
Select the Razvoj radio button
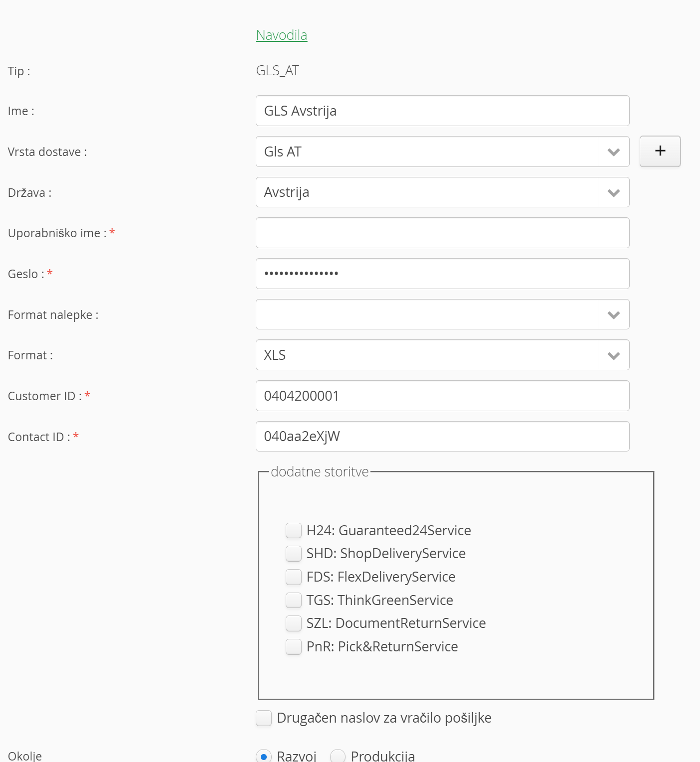[x=264, y=756]
